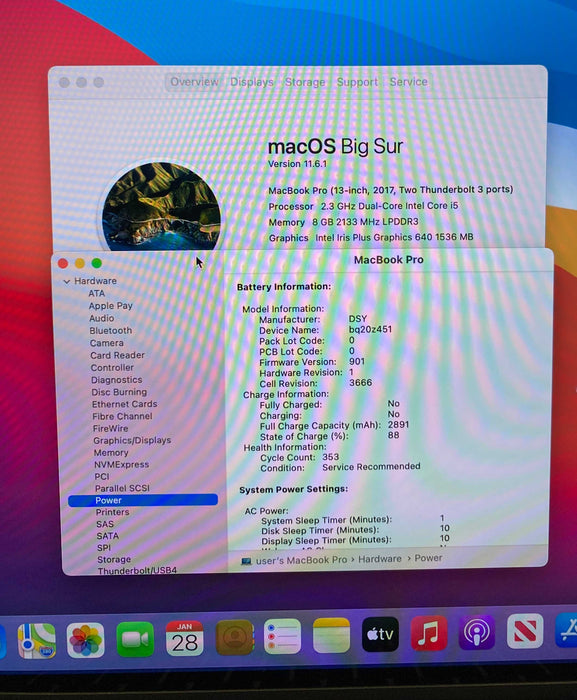Click "user's MacBook Pro" in the path bar
This screenshot has width=577, height=700.
[x=301, y=560]
